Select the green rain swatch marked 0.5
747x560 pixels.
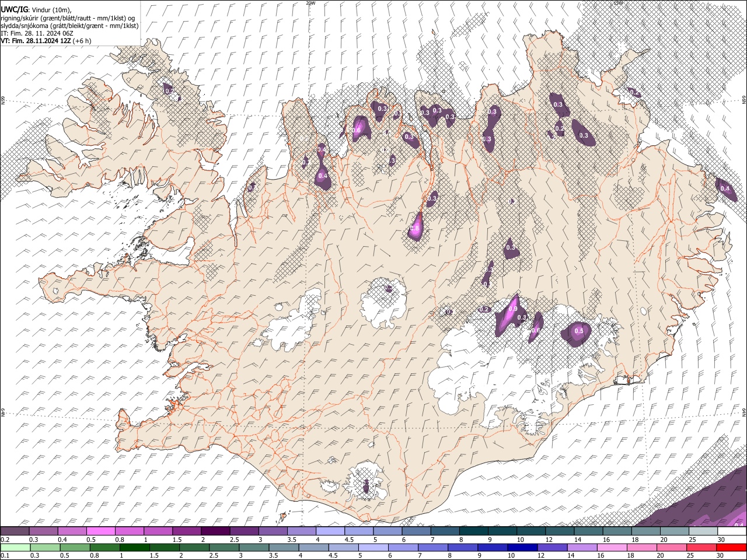point(75,547)
